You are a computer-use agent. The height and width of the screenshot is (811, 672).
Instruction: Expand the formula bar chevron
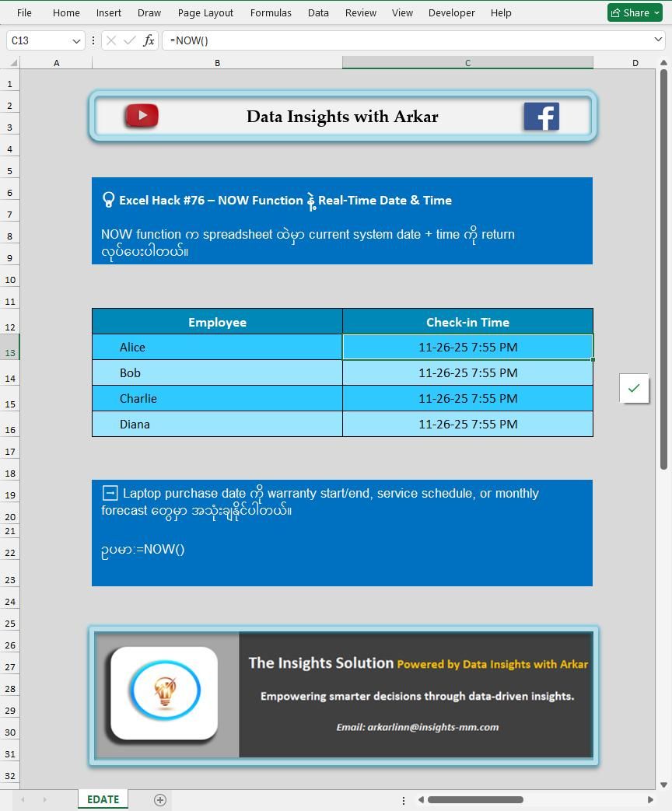(659, 40)
